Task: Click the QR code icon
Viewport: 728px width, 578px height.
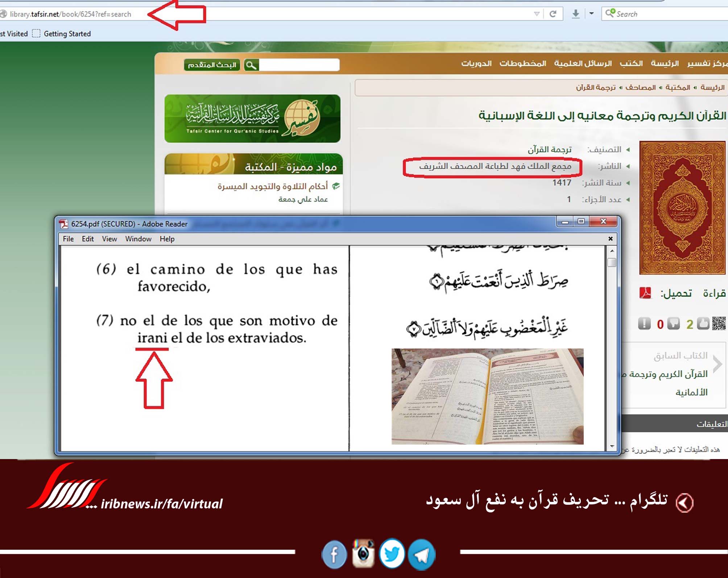Action: click(719, 323)
